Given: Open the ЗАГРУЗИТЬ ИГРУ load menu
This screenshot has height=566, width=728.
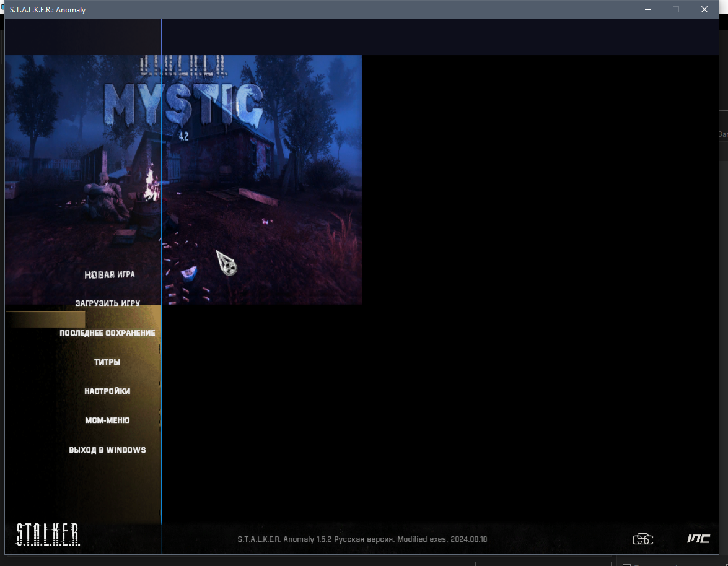Looking at the screenshot, I should 108,303.
